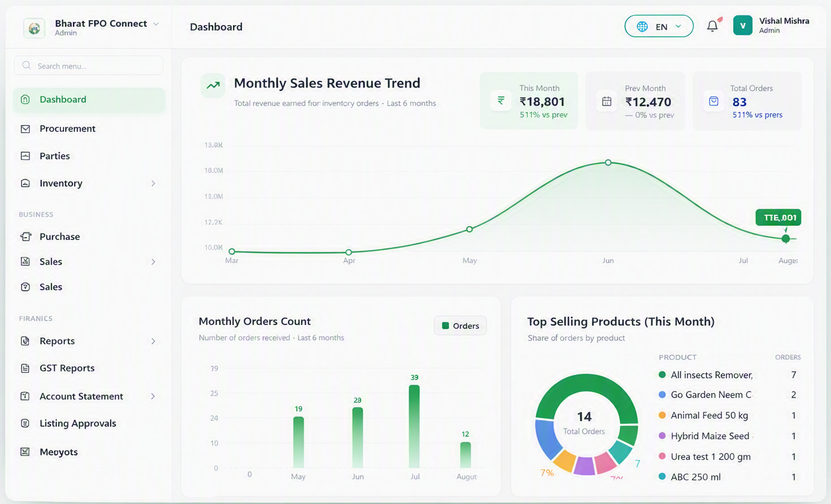Image resolution: width=831 pixels, height=504 pixels.
Task: Click the trend arrow icon beside Monthly Sales Revenue
Action: pyautogui.click(x=213, y=86)
